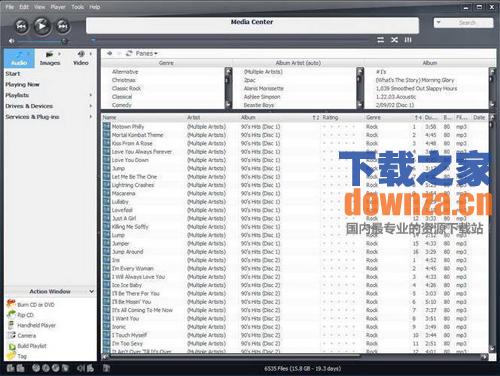Screen dimensions: 500x376
Task: Click the first bottom status bar icon
Action: (11, 368)
